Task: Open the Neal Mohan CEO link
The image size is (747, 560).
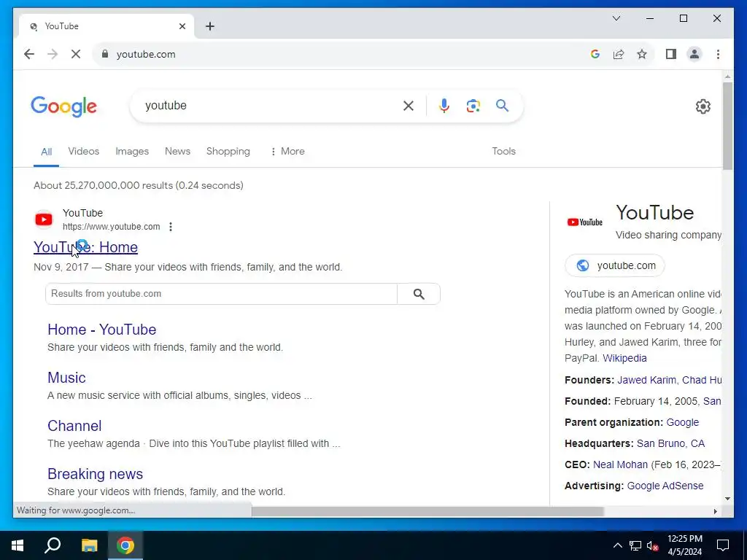Action: [x=620, y=464]
